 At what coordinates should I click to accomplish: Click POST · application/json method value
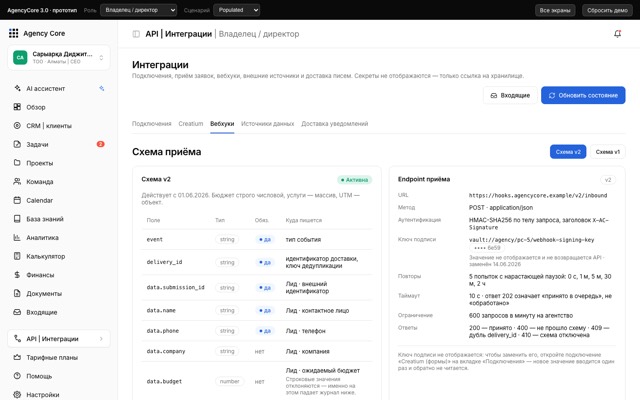click(501, 207)
